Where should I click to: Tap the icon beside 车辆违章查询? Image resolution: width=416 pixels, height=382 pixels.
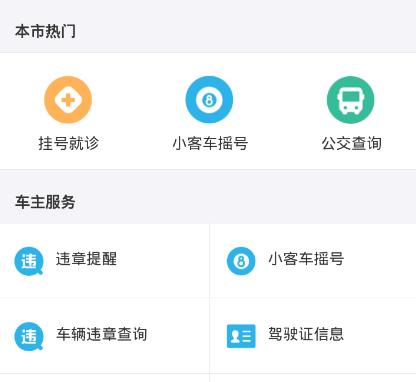point(29,336)
